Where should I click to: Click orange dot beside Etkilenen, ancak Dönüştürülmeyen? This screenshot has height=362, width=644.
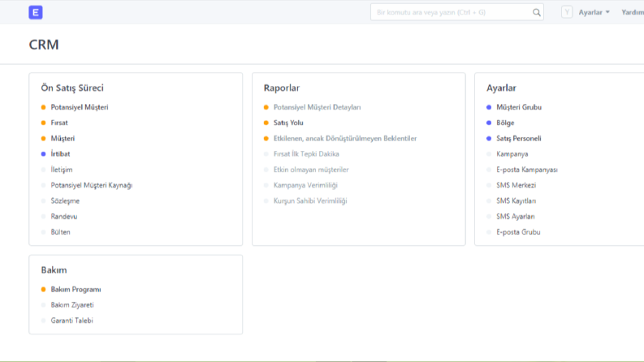coord(266,138)
